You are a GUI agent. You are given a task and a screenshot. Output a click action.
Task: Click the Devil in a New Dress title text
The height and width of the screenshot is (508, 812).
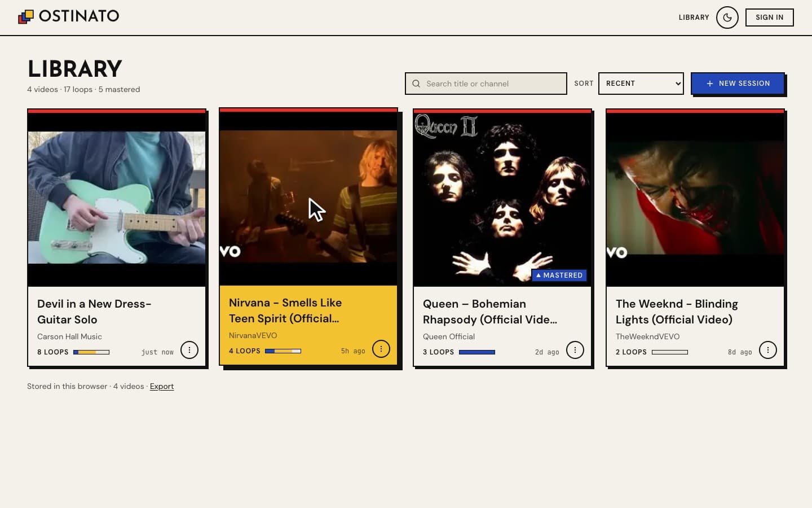tap(94, 312)
